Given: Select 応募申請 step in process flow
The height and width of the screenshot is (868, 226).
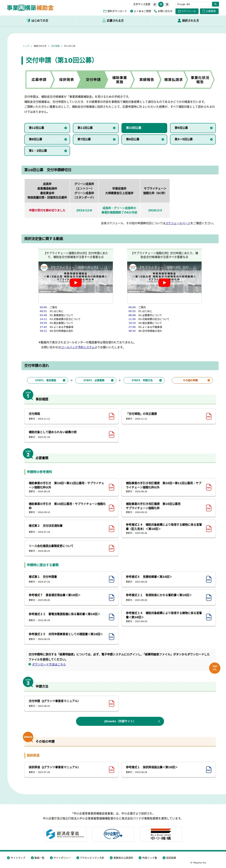Looking at the screenshot, I should coord(39,80).
